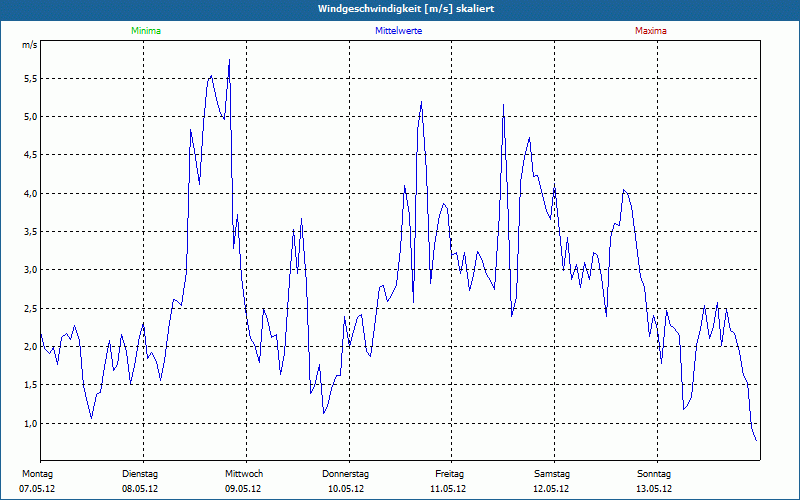
Task: Click the 4,5 y-axis value
Action: coord(29,155)
